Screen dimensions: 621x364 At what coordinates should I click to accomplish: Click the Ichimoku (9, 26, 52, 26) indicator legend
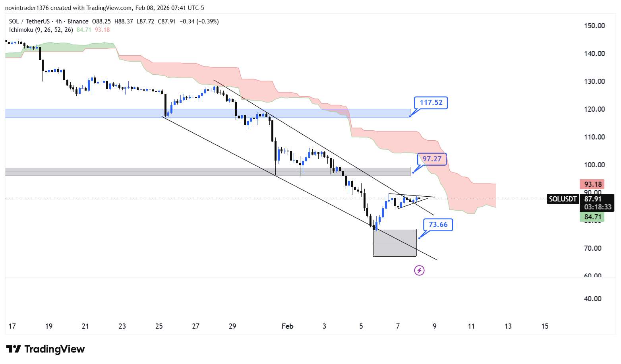tap(41, 30)
